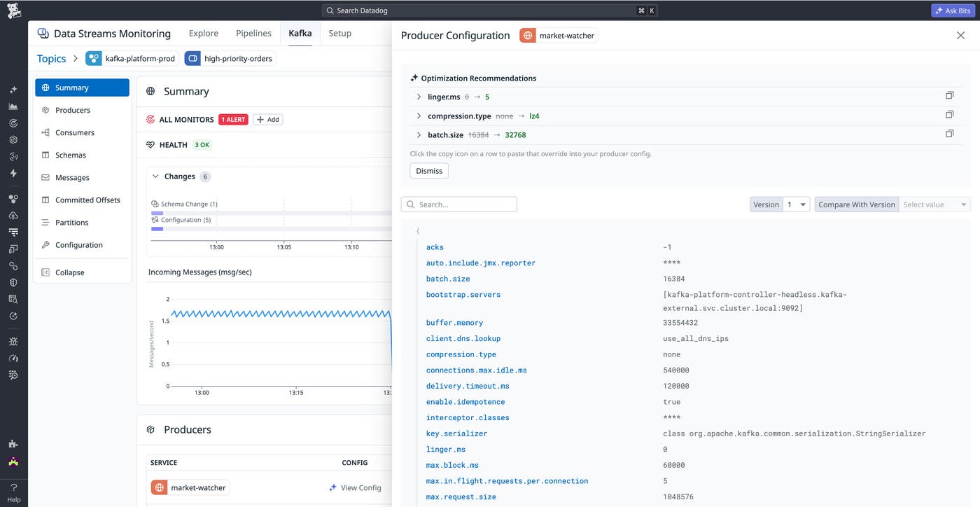Copy the linger.ms recommendation override
This screenshot has height=507, width=980.
949,95
